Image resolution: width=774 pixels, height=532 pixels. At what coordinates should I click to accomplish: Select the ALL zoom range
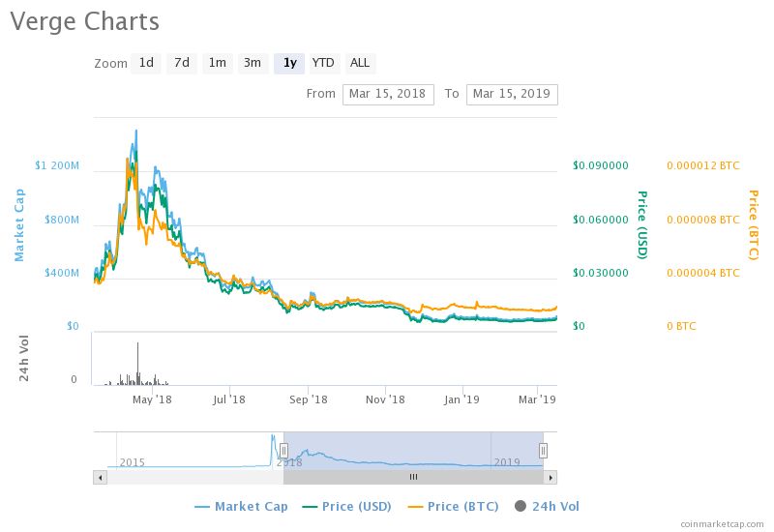[360, 63]
